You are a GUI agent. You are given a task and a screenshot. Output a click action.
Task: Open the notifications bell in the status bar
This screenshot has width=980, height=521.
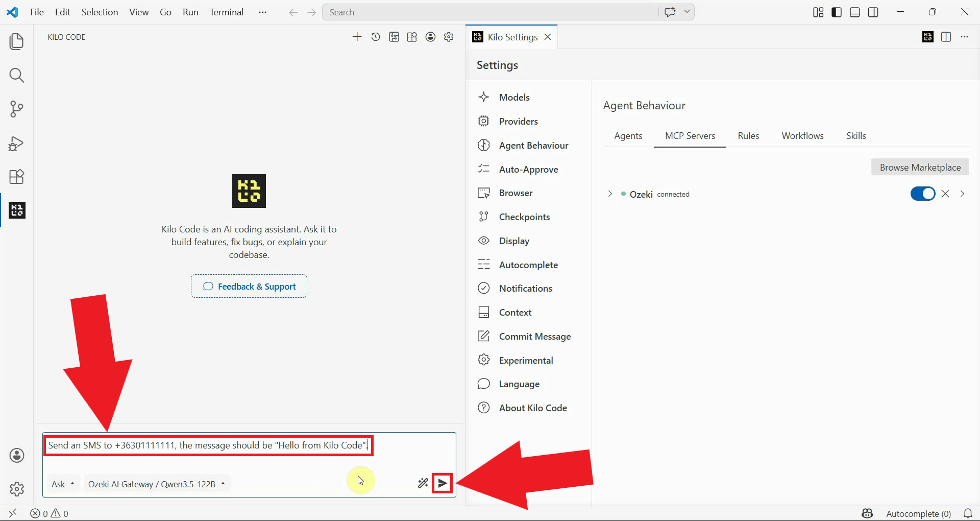pyautogui.click(x=968, y=513)
